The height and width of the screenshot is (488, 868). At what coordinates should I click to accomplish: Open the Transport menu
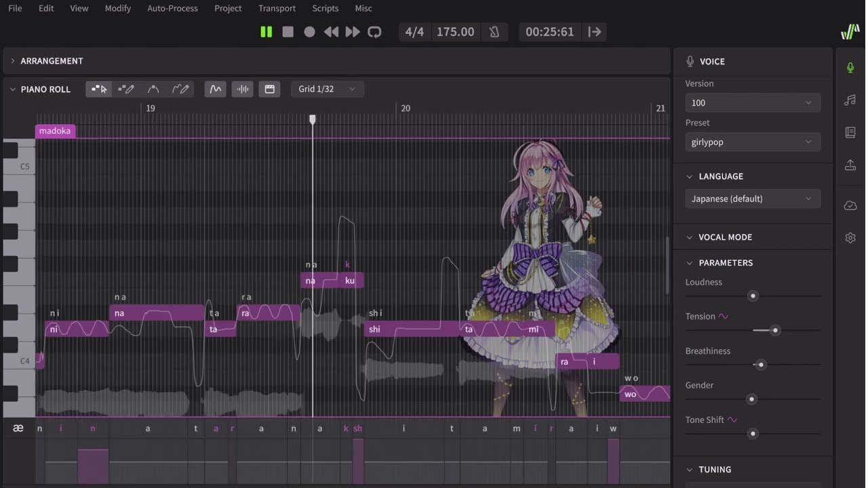[277, 8]
